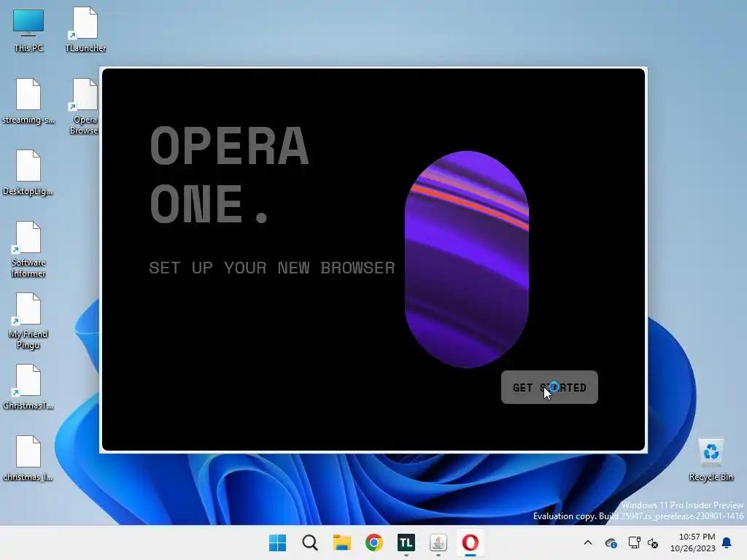Select the Opera Browser desktop shortcut
747x560 pixels.
pos(85,106)
